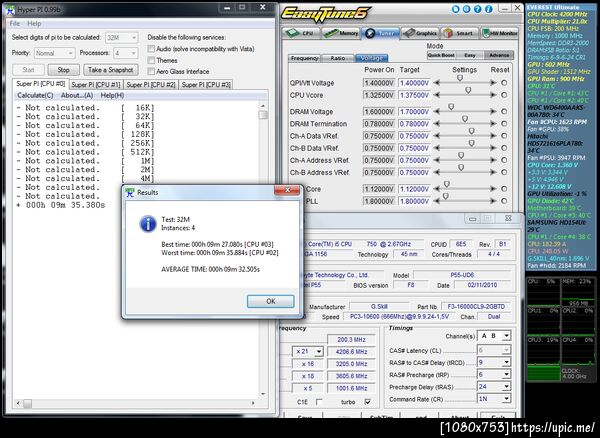Open the Graphics tab in EasyTune6
Image resolution: width=600 pixels, height=438 pixels.
pos(420,33)
